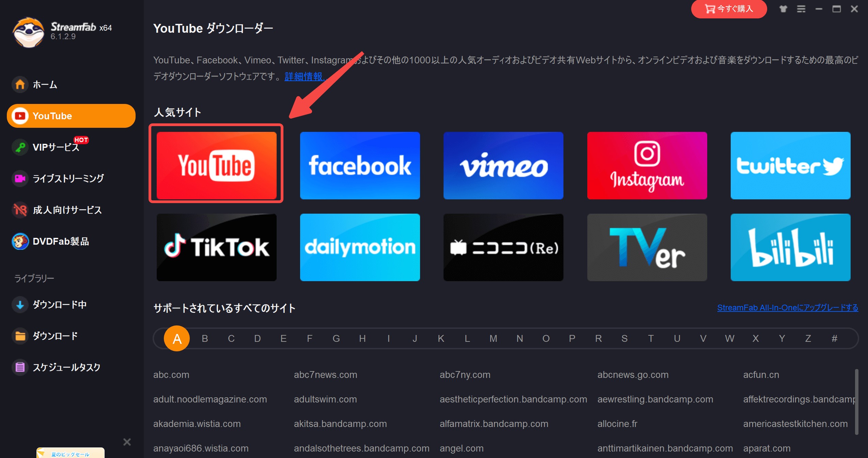The height and width of the screenshot is (458, 868).
Task: Click angel.com in site list
Action: click(x=462, y=448)
